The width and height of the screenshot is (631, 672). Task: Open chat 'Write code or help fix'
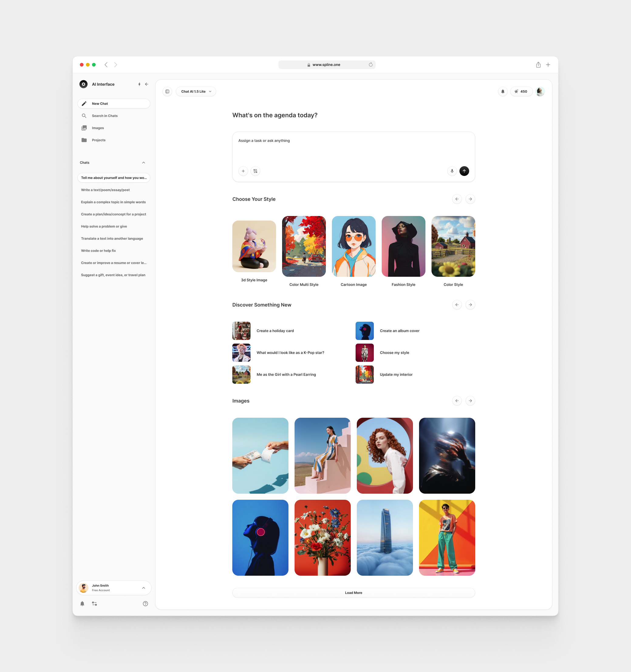pyautogui.click(x=114, y=251)
